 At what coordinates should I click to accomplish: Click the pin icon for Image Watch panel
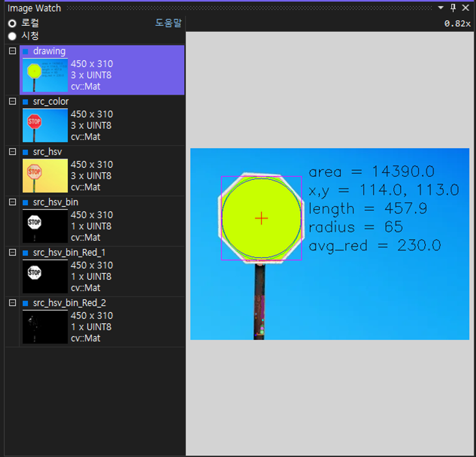[453, 7]
